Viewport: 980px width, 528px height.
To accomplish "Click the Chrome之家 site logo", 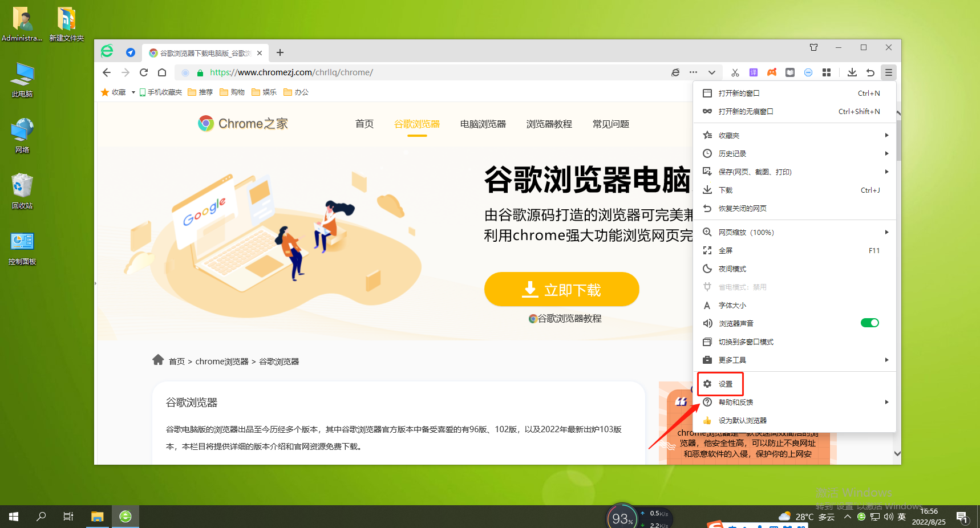I will (243, 124).
